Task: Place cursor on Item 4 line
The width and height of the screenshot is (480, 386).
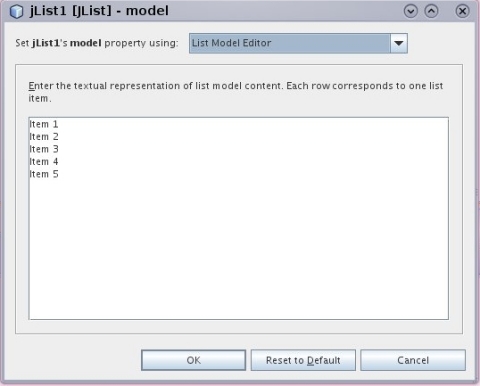Action: (x=44, y=162)
